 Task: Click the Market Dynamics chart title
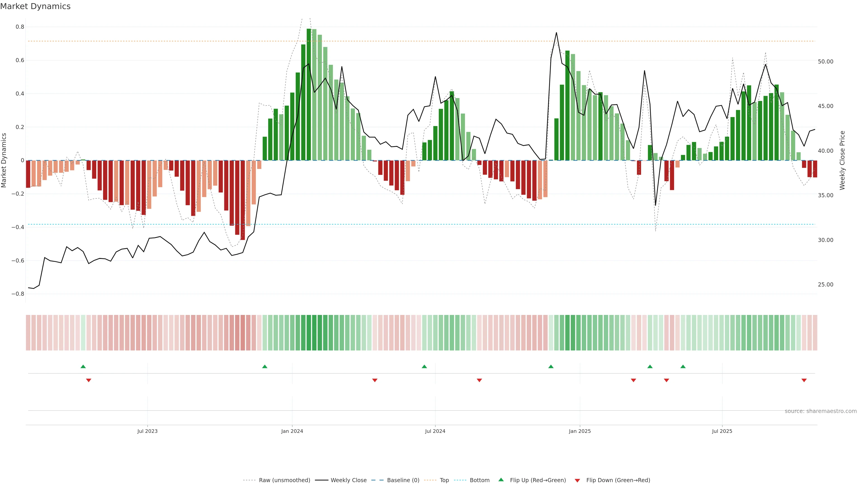35,6
